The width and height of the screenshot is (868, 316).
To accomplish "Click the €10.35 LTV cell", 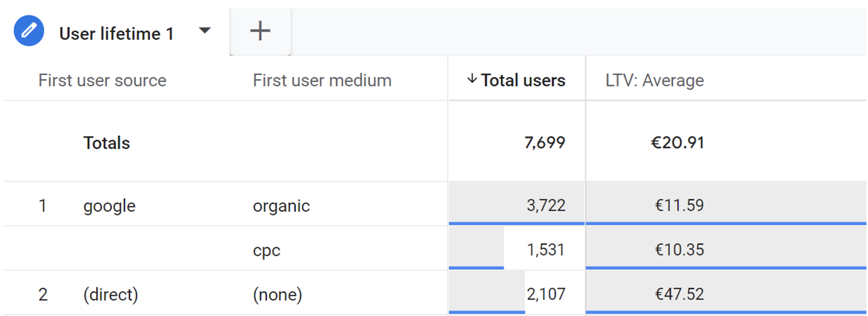I will [726, 248].
